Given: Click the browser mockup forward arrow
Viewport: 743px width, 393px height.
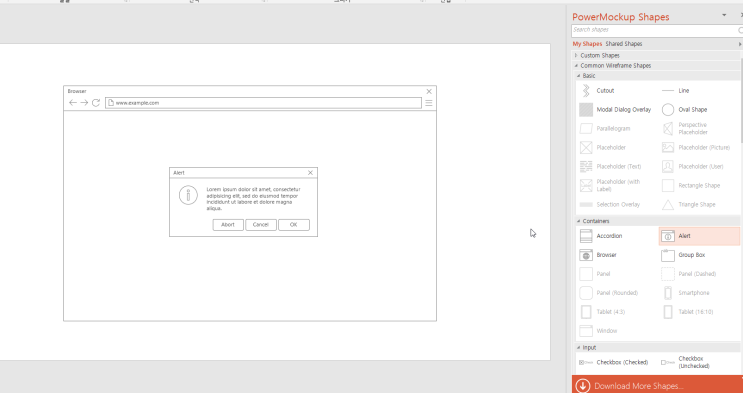Looking at the screenshot, I should tap(84, 103).
